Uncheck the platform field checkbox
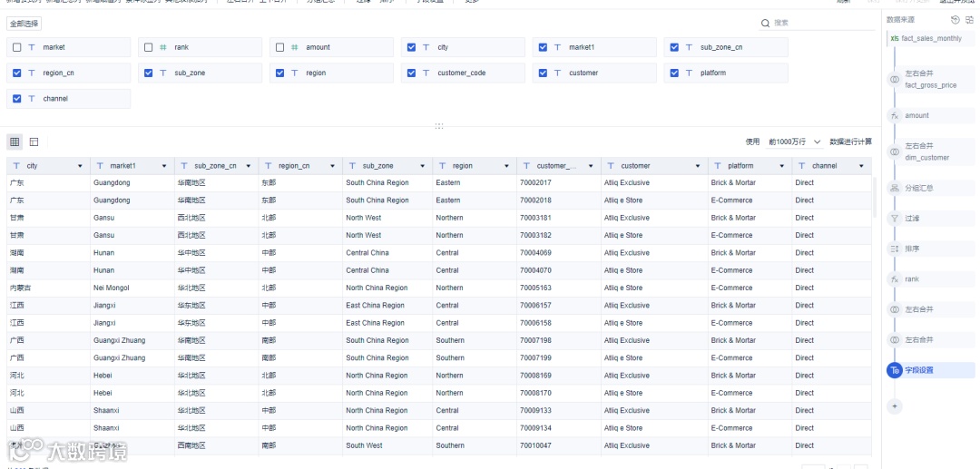The width and height of the screenshot is (980, 469). click(x=674, y=73)
